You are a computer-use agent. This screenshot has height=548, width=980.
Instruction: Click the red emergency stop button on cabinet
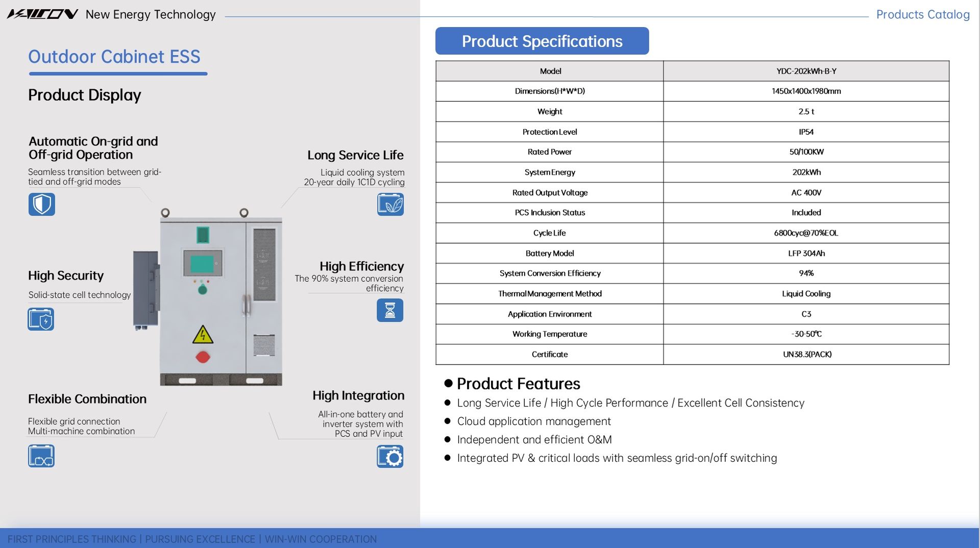point(203,356)
